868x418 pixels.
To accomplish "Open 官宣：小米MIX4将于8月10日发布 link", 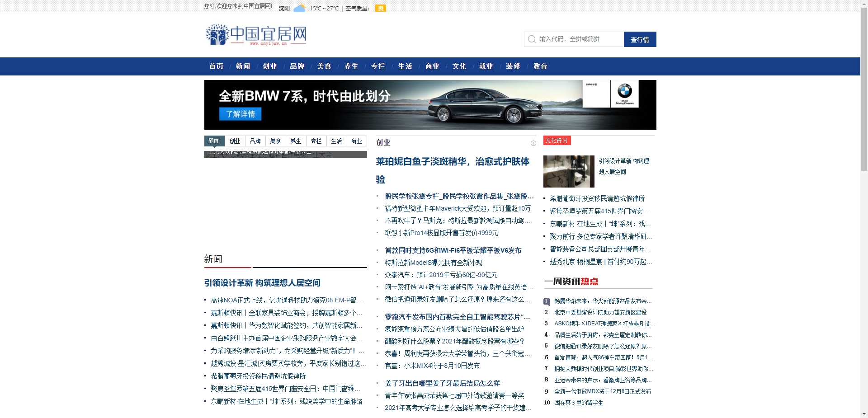I will (432, 366).
